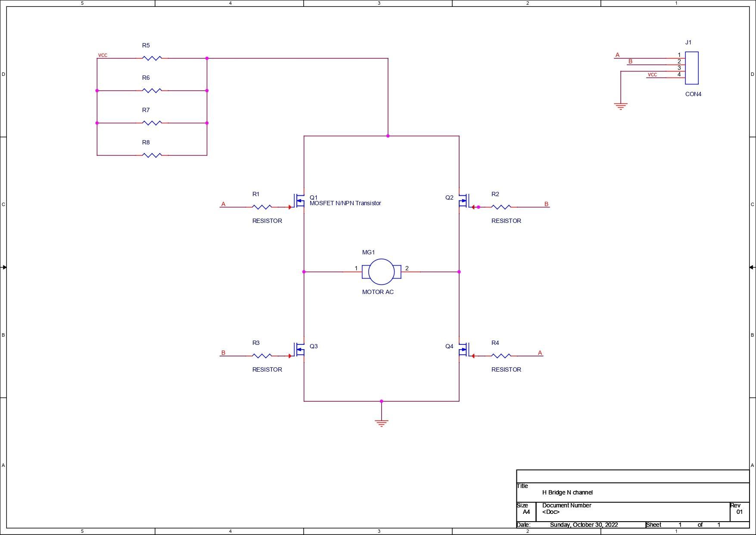This screenshot has width=756, height=535.
Task: Select the vcc net label by R5
Action: 103,55
